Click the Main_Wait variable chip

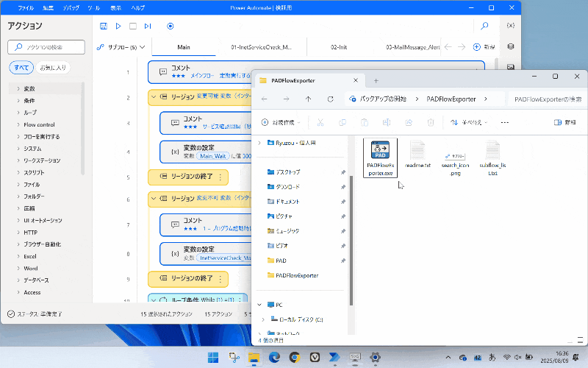click(x=212, y=156)
